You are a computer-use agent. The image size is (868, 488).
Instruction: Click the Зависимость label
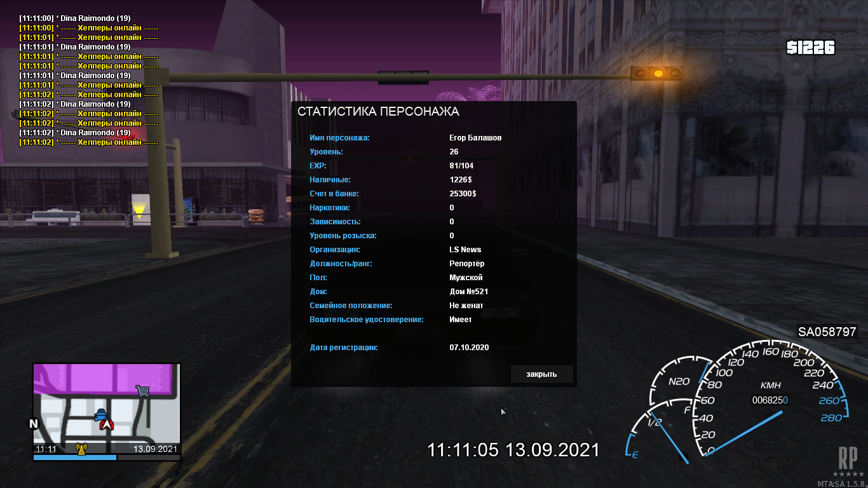click(335, 222)
